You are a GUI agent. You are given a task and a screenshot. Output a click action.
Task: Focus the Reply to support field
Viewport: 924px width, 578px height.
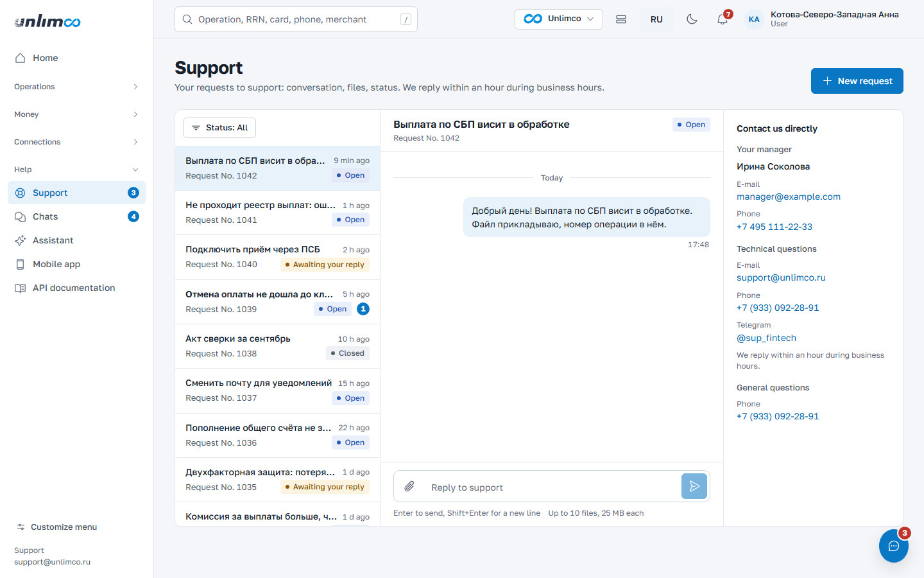pyautogui.click(x=552, y=487)
